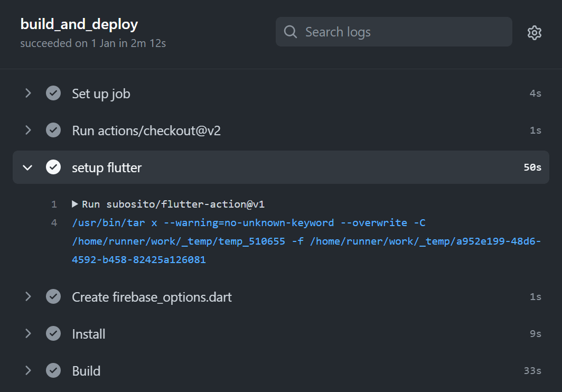The width and height of the screenshot is (562, 392).
Task: Click the 1s duration of checkout@v2 step
Action: pos(536,130)
